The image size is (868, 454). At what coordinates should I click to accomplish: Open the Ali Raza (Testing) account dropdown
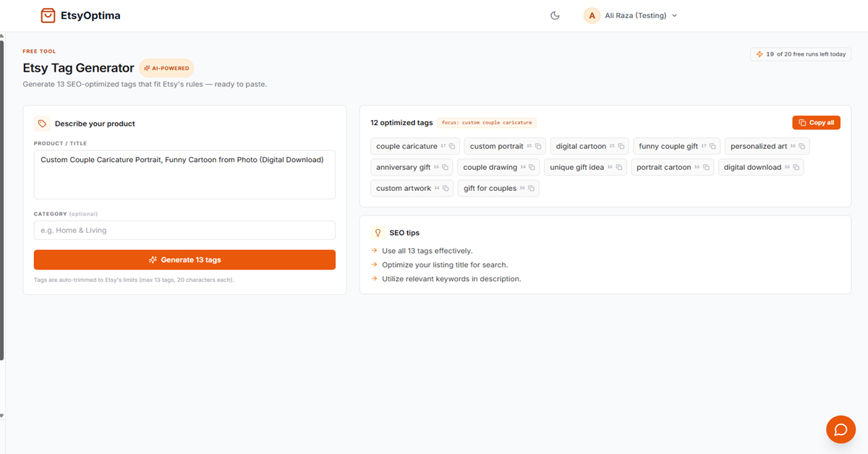(631, 15)
